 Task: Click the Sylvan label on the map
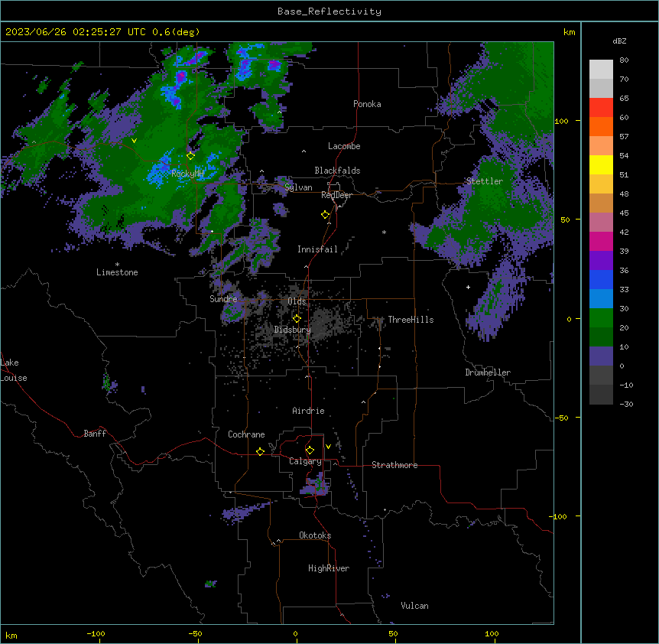[298, 187]
